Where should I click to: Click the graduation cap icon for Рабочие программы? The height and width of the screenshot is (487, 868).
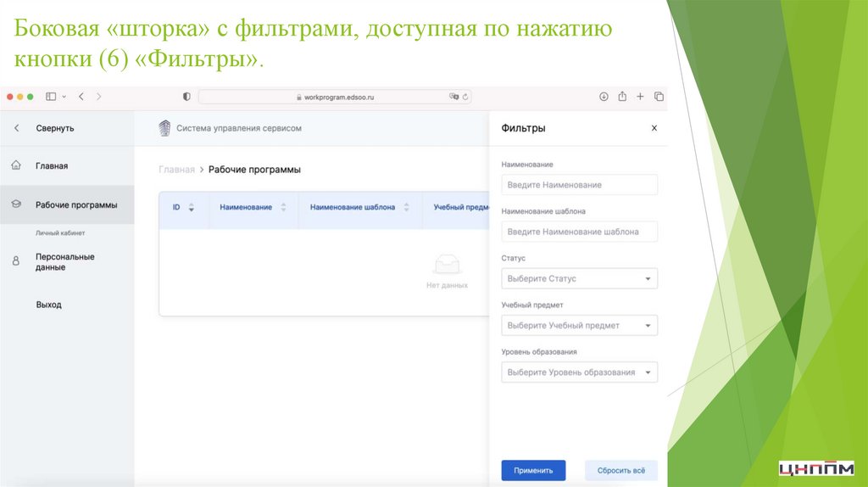16,204
